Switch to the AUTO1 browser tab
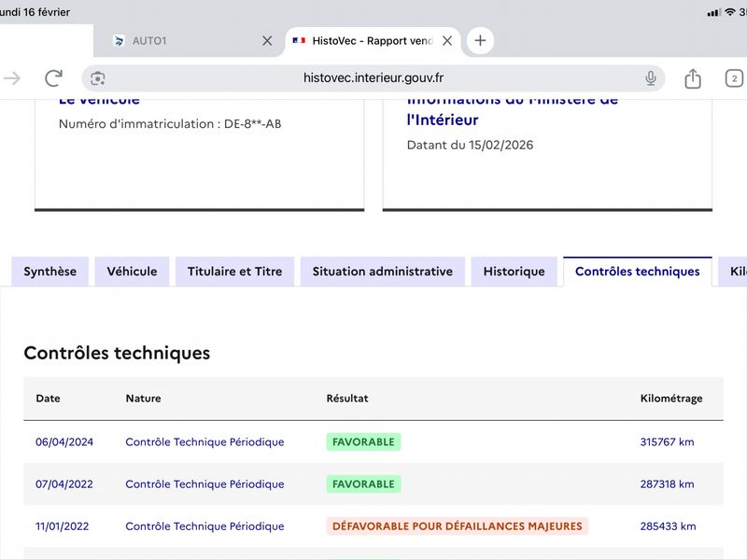This screenshot has height=560, width=747. click(177, 41)
